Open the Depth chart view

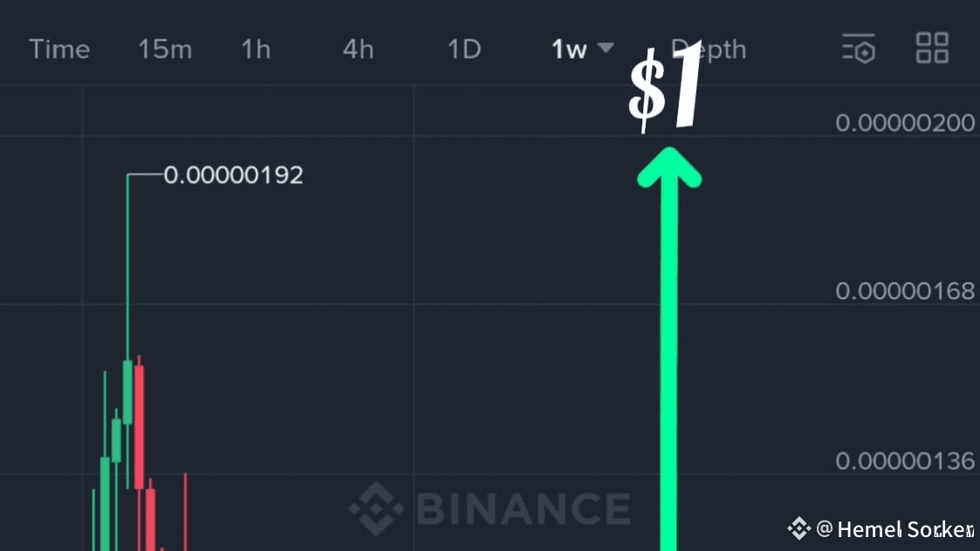pos(709,49)
